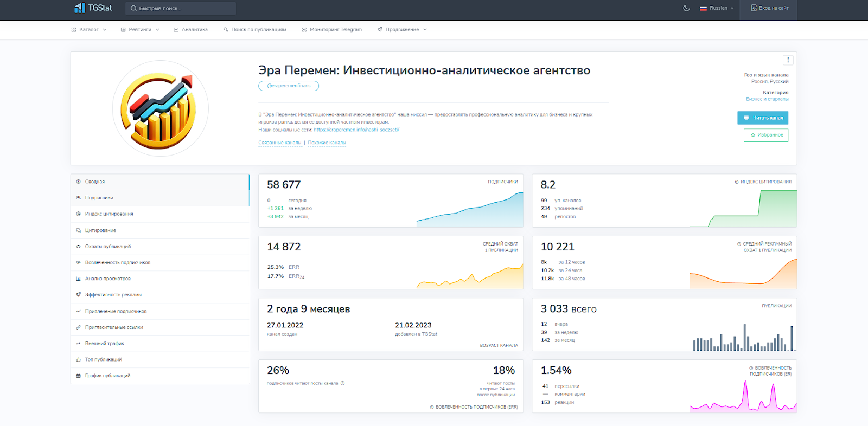Select Охваты публикаций sidebar tab
Image resolution: width=868 pixels, height=426 pixels.
click(x=160, y=247)
